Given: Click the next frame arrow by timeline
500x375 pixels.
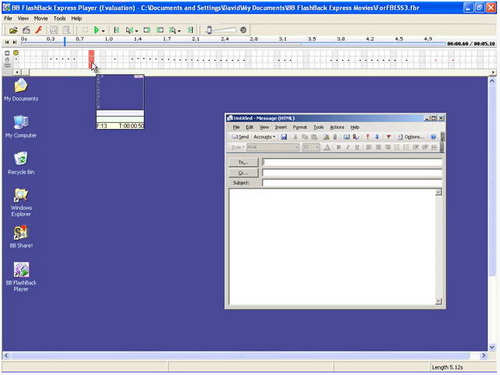Looking at the screenshot, I should (x=14, y=42).
